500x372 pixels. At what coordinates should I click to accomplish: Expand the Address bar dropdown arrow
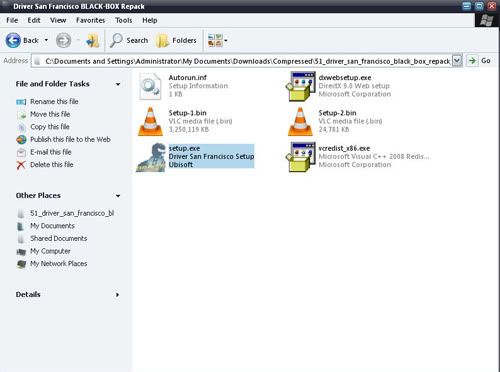tap(457, 61)
